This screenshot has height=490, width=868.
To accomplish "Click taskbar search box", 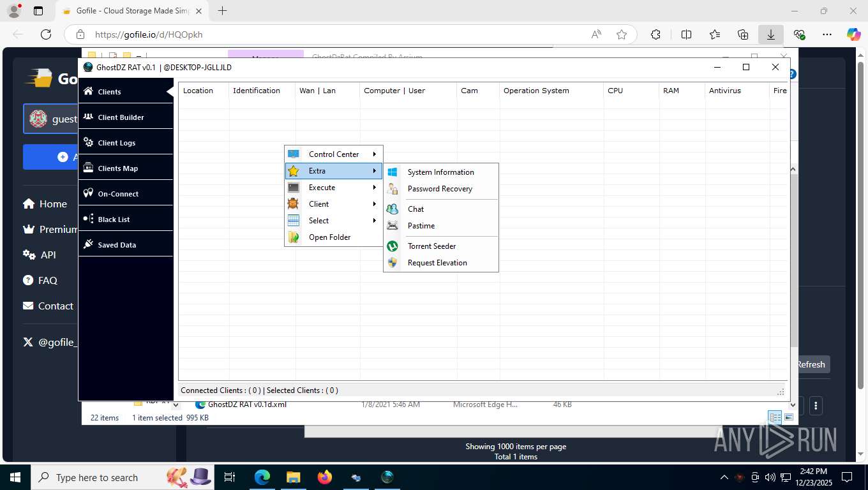I will 123,477.
